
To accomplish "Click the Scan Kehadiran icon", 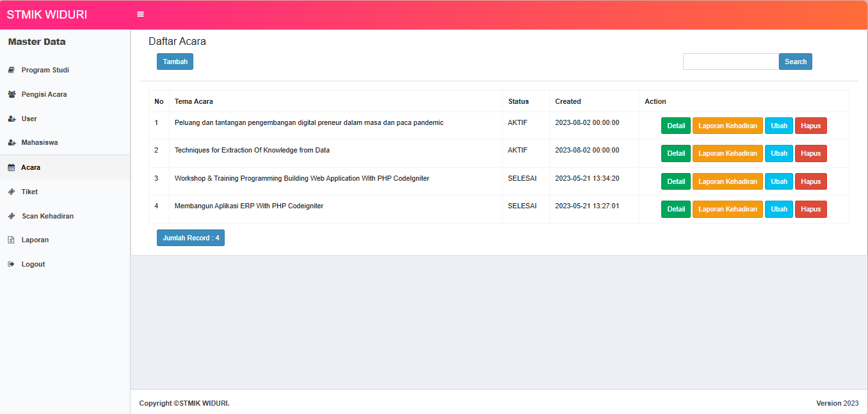I will [x=11, y=216].
